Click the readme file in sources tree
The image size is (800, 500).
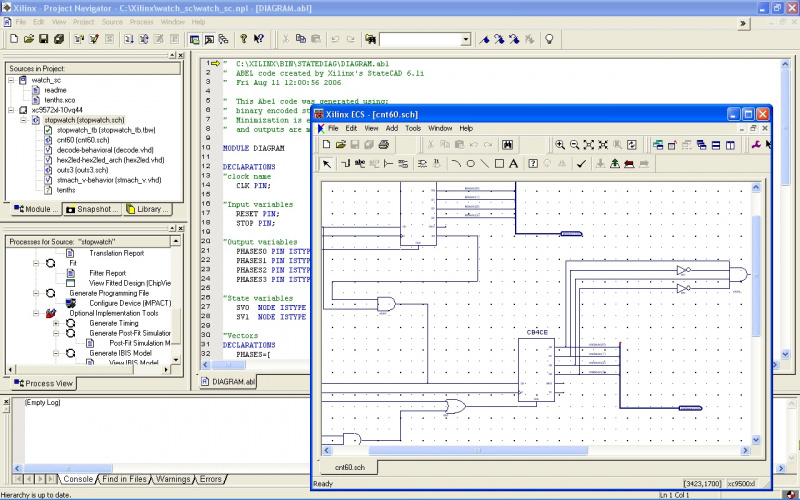tap(55, 90)
